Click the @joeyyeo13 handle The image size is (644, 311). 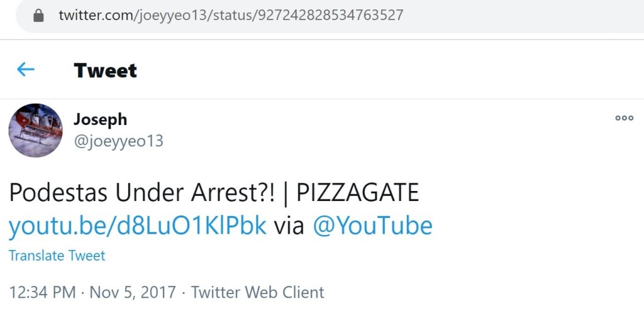pos(118,141)
